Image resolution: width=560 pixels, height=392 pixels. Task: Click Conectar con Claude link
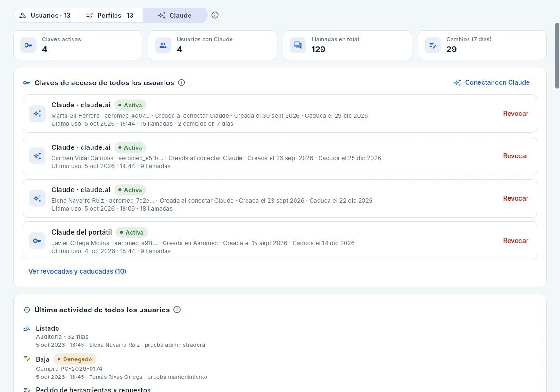(492, 82)
